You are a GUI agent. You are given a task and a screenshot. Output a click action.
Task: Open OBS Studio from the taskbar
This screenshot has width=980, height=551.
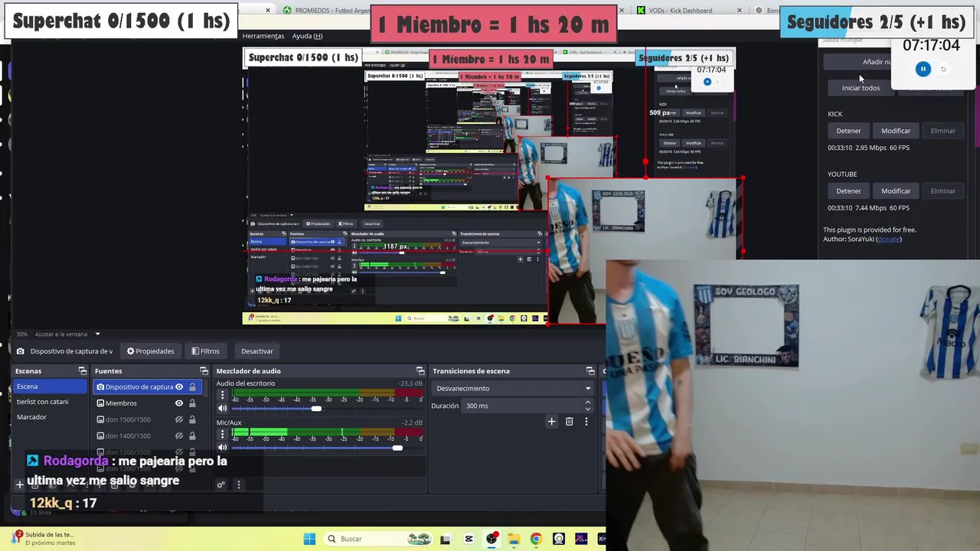tap(492, 539)
